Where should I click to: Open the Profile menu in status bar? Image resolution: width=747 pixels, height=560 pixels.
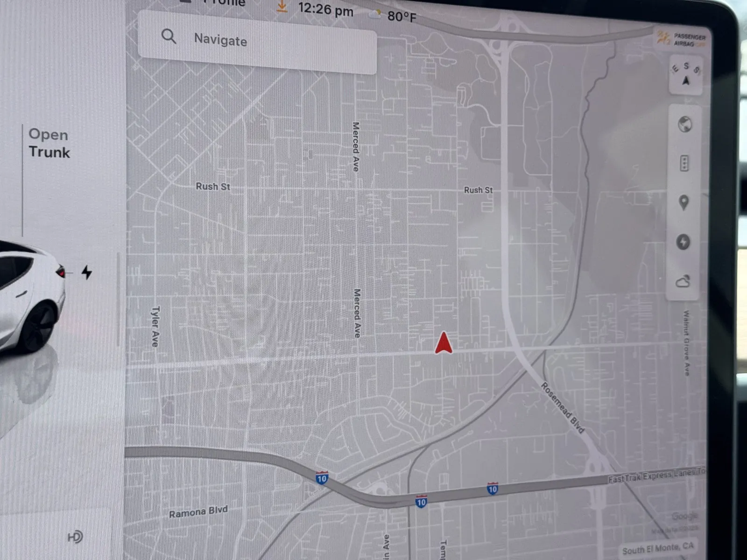pyautogui.click(x=219, y=3)
